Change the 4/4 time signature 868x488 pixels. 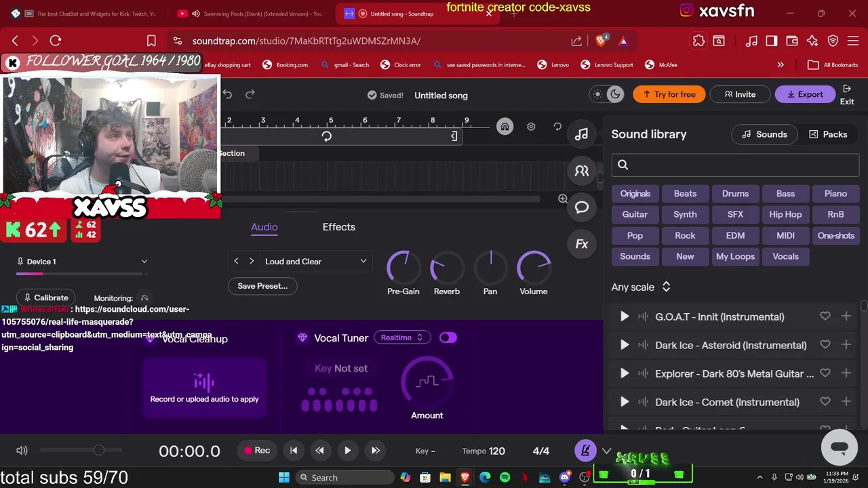[x=541, y=451]
